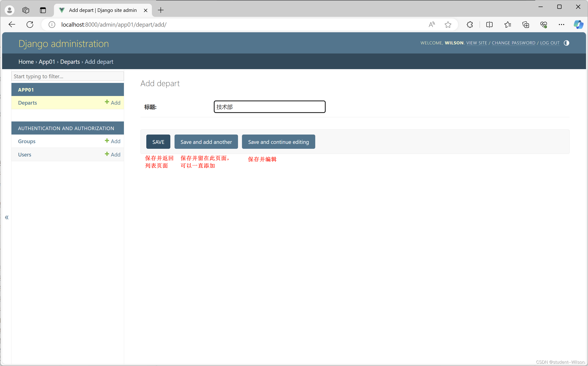Open VIEW SITE link
This screenshot has height=366, width=588.
click(476, 43)
